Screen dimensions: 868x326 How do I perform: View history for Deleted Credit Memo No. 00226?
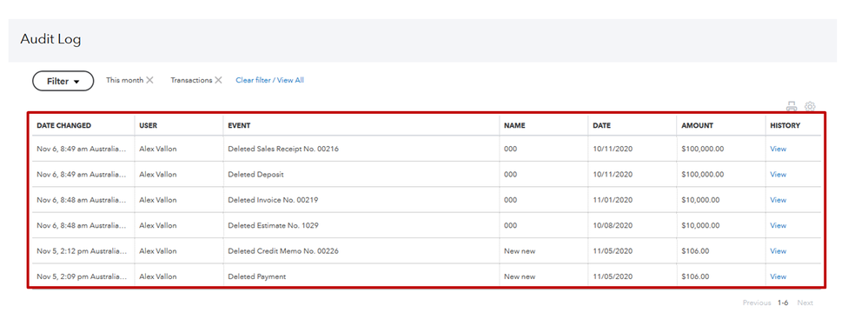[x=778, y=250]
